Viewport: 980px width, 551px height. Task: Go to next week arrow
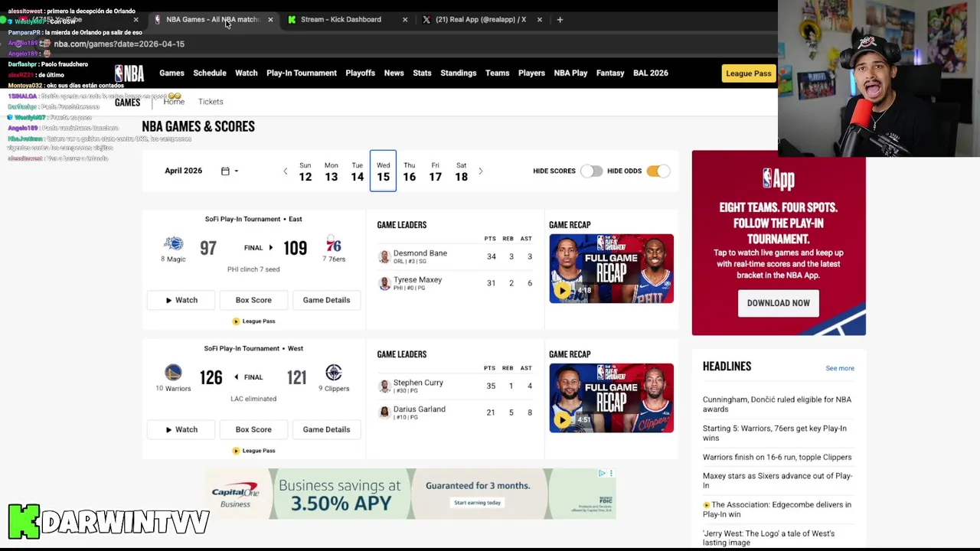[x=481, y=171]
